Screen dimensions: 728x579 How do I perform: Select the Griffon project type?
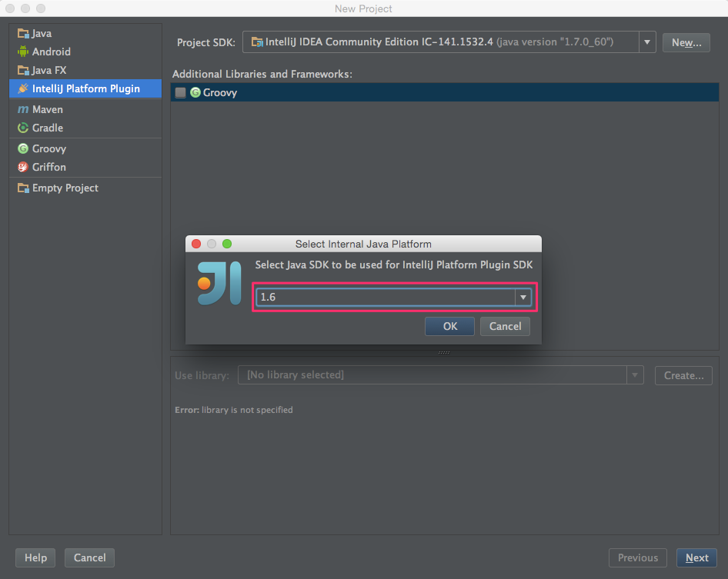[85, 167]
